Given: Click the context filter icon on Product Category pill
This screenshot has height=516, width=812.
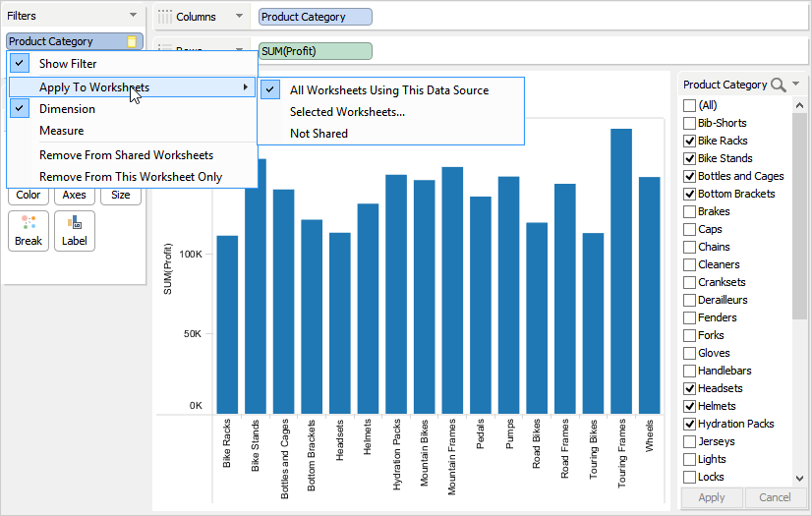Looking at the screenshot, I should click(x=132, y=41).
